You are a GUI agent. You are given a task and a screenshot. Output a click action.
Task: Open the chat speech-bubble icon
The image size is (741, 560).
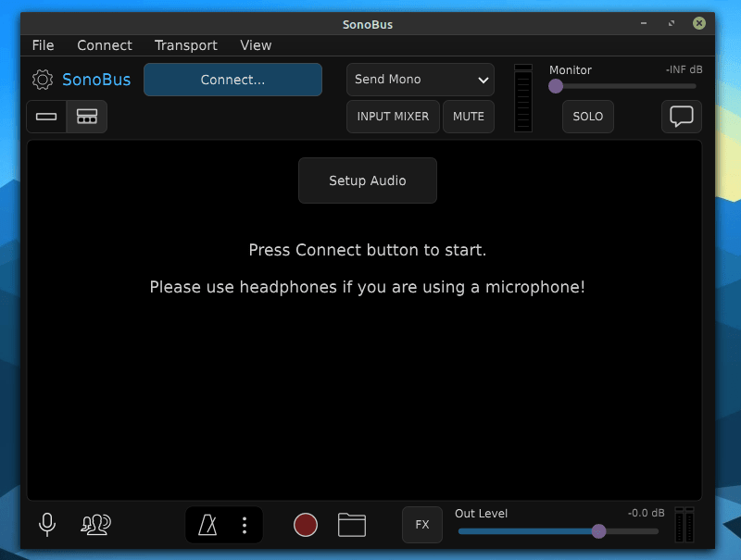[682, 117]
